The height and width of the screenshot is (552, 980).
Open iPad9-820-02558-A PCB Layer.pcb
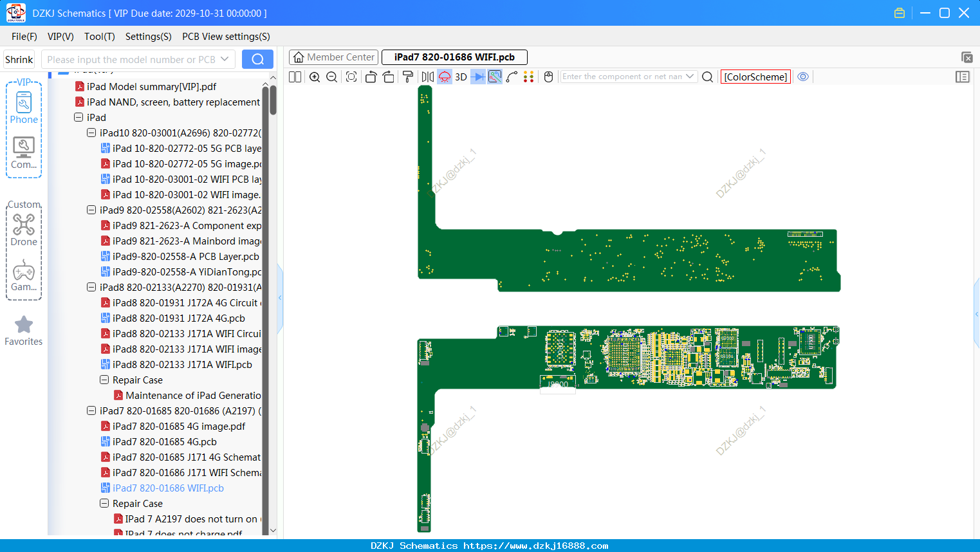(180, 256)
